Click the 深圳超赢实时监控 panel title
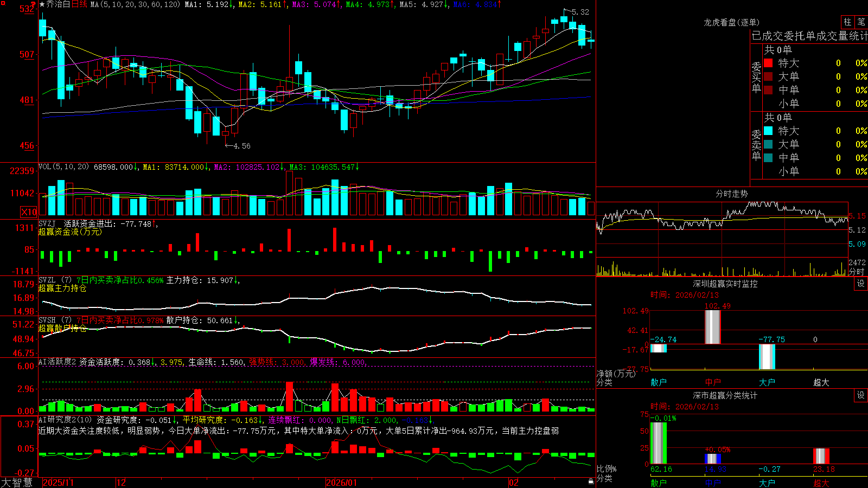868x488 pixels. tap(725, 284)
